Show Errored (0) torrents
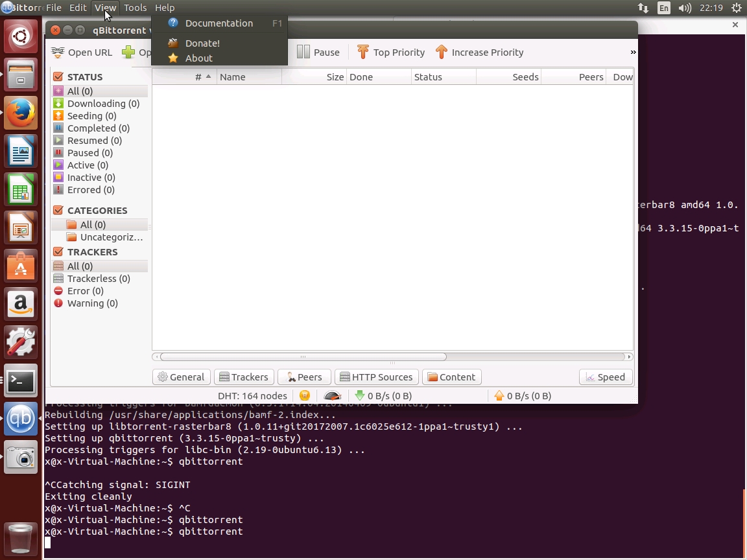 tap(100, 190)
